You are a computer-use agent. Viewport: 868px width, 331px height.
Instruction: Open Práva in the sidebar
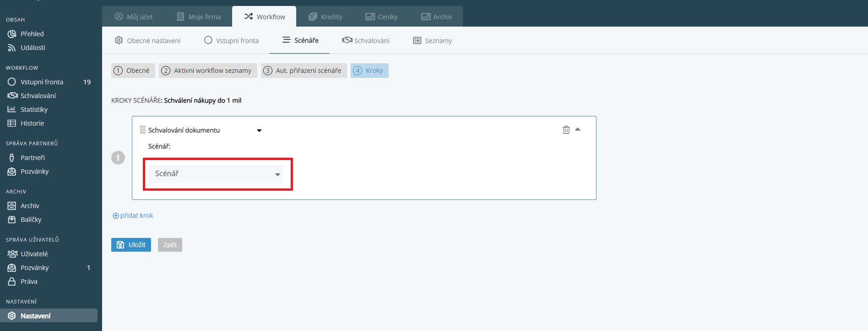pyautogui.click(x=29, y=281)
